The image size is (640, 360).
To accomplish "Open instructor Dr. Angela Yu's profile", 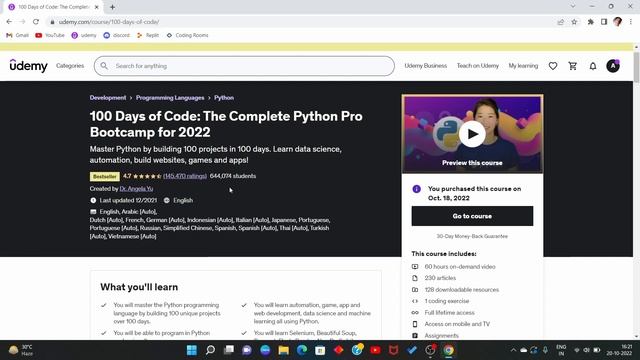I will coord(136,189).
